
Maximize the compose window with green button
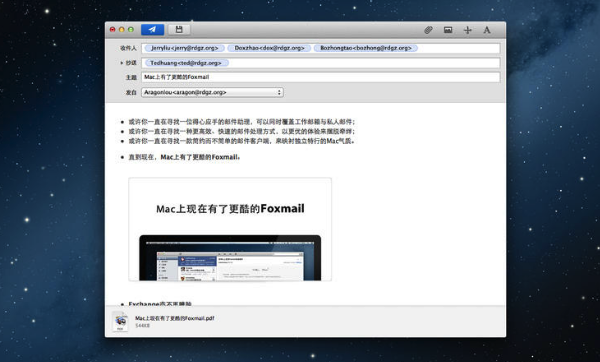coord(131,29)
